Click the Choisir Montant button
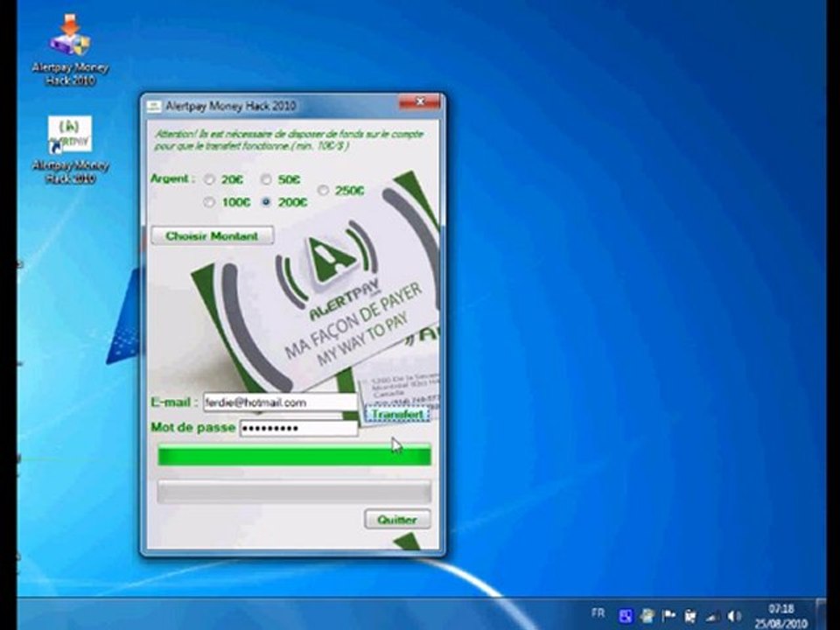The height and width of the screenshot is (630, 840). [x=212, y=235]
